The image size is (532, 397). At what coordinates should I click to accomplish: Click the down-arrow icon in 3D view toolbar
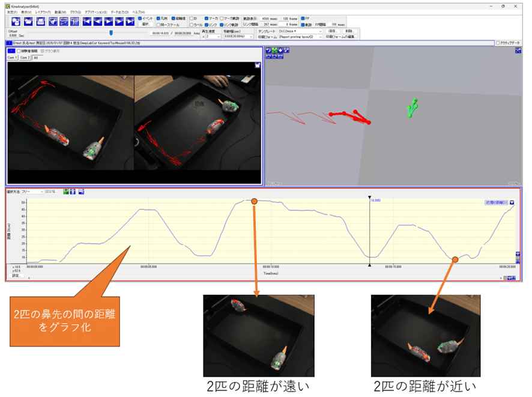tap(280, 50)
